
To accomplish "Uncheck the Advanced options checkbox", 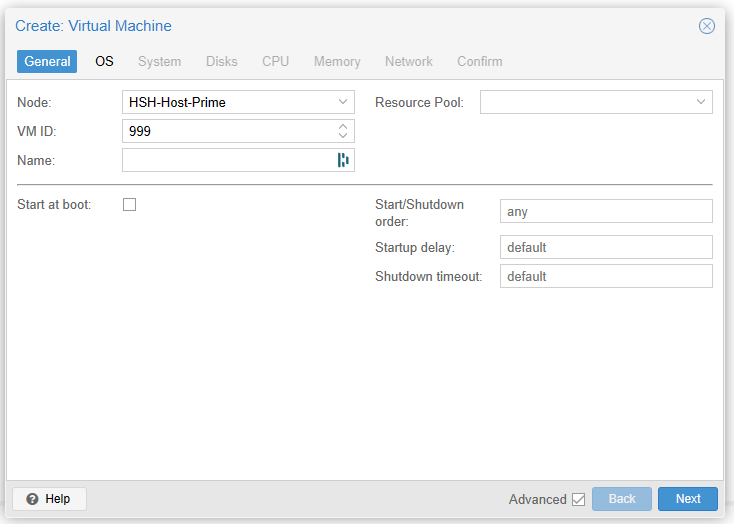I will pos(578,499).
